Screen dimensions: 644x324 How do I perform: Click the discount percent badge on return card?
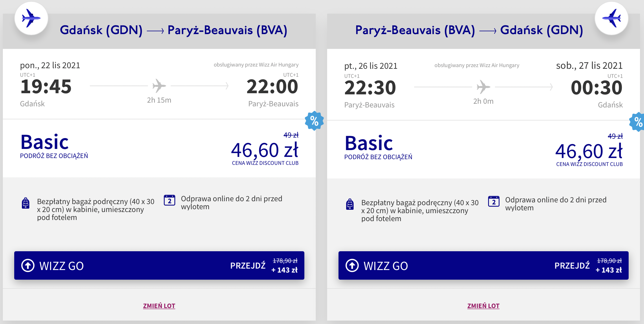click(638, 122)
